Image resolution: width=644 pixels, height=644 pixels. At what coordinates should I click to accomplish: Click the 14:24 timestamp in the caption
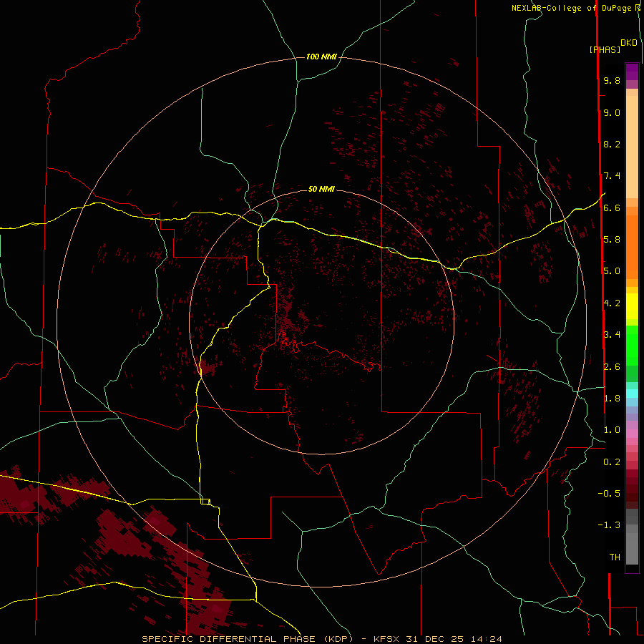click(487, 639)
